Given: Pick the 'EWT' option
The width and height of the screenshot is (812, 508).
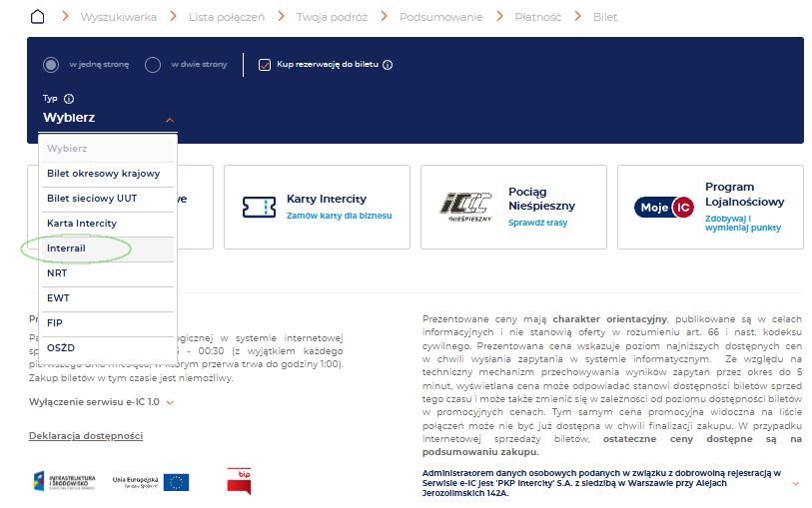Looking at the screenshot, I should 107,298.
